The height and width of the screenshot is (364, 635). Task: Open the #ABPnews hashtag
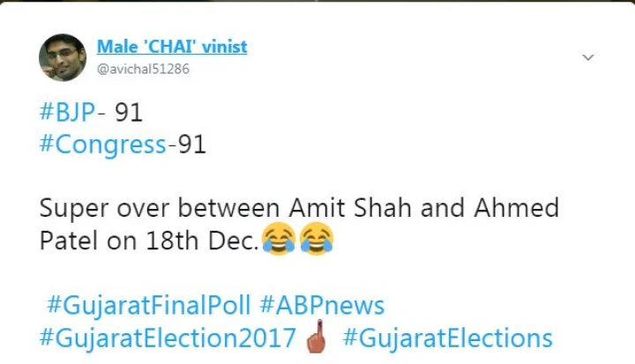pyautogui.click(x=323, y=305)
